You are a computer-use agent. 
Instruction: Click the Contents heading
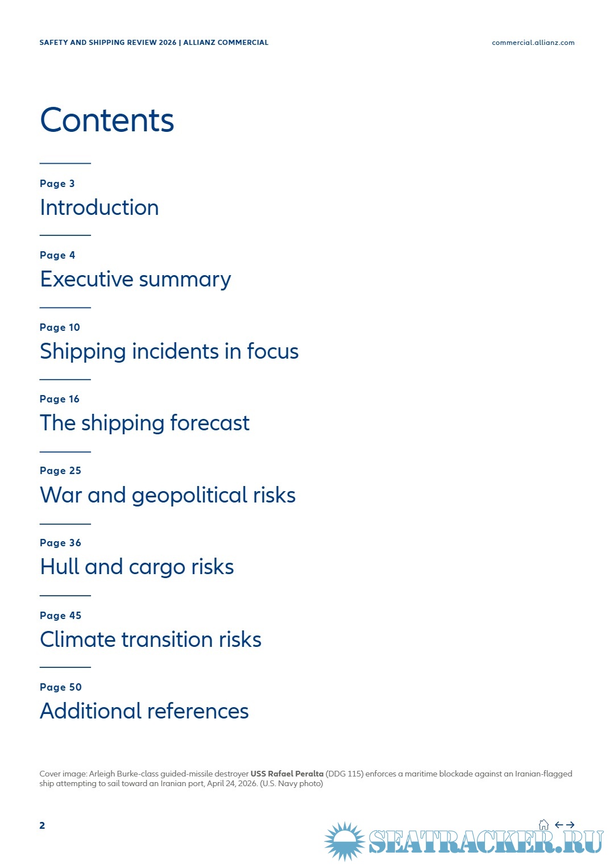[x=107, y=120]
